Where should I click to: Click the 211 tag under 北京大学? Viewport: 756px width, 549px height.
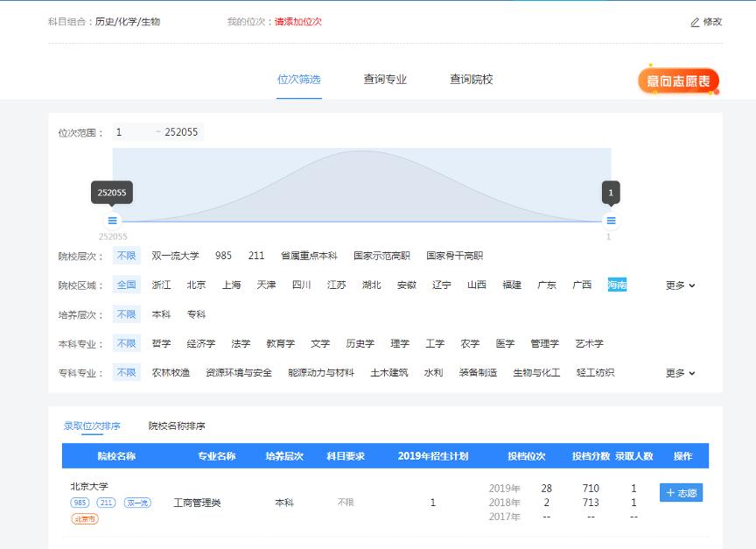[106, 503]
